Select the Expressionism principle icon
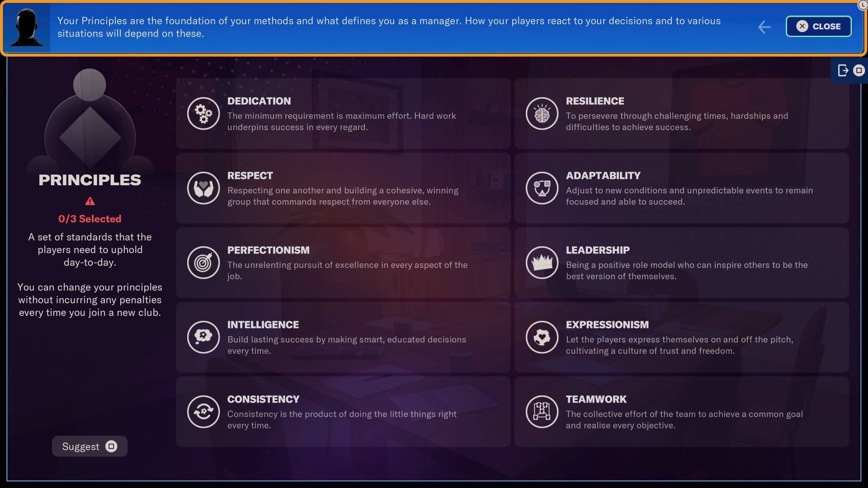 (541, 337)
